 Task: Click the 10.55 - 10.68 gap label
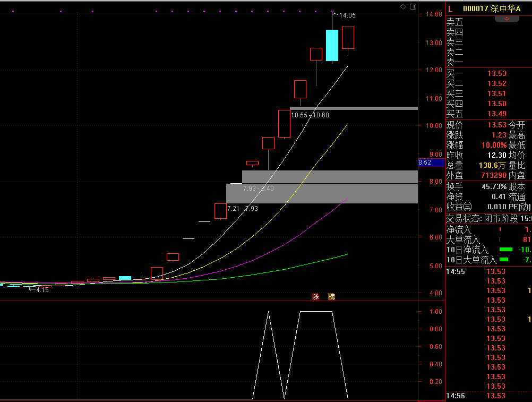click(x=310, y=115)
